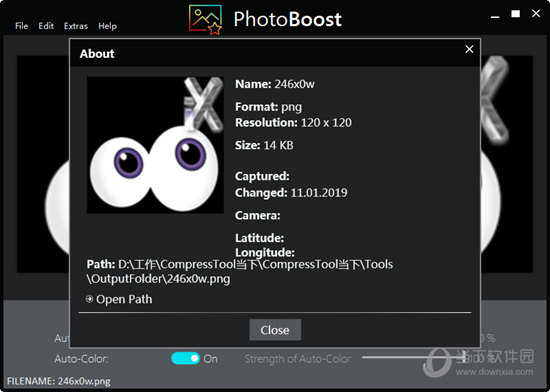Screen dimensions: 550x392
Task: Click the Strength of Auto-Color label
Action: point(298,359)
